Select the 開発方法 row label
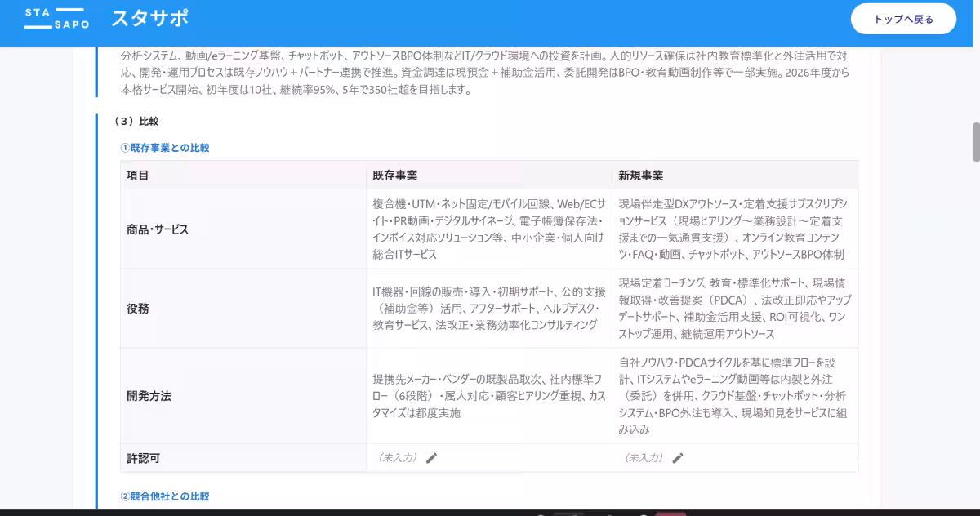This screenshot has height=516, width=980. click(x=148, y=396)
